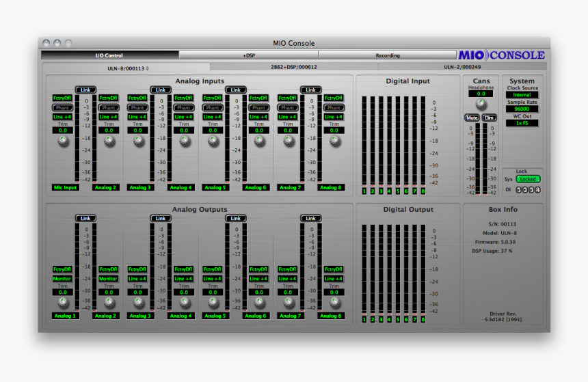This screenshot has height=382, width=588.
Task: Mute the Cans headphone output
Action: pos(472,118)
